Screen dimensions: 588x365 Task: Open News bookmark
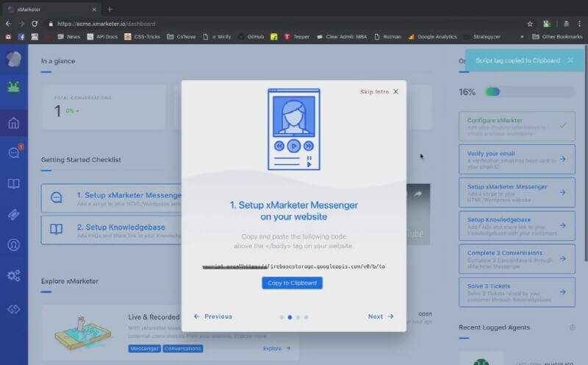(x=69, y=37)
